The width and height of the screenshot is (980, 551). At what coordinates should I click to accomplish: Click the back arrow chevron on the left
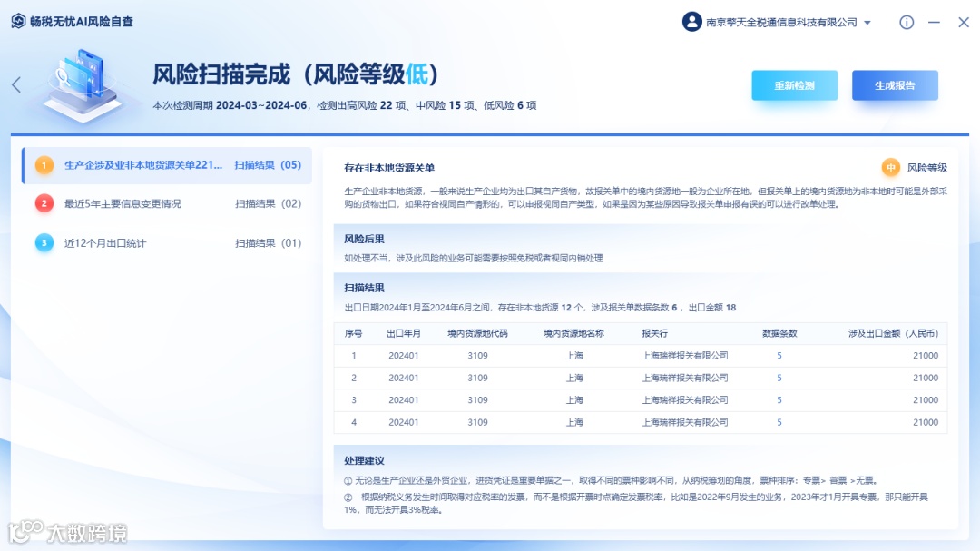[16, 84]
